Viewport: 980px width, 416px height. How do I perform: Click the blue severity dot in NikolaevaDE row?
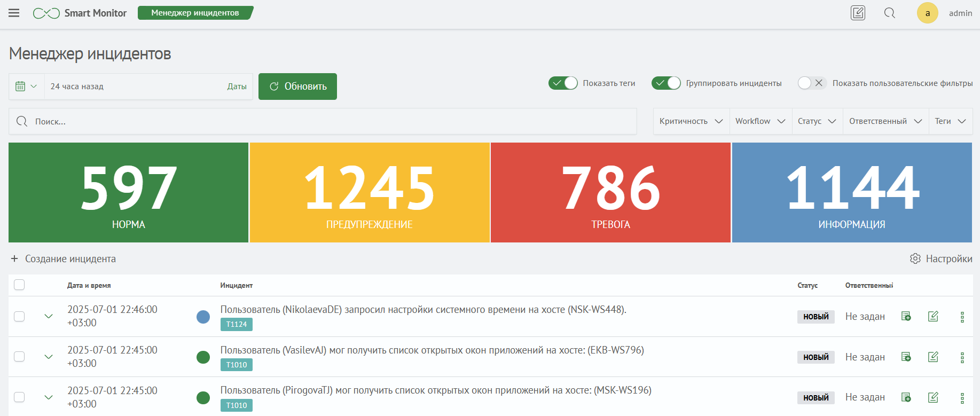point(203,317)
